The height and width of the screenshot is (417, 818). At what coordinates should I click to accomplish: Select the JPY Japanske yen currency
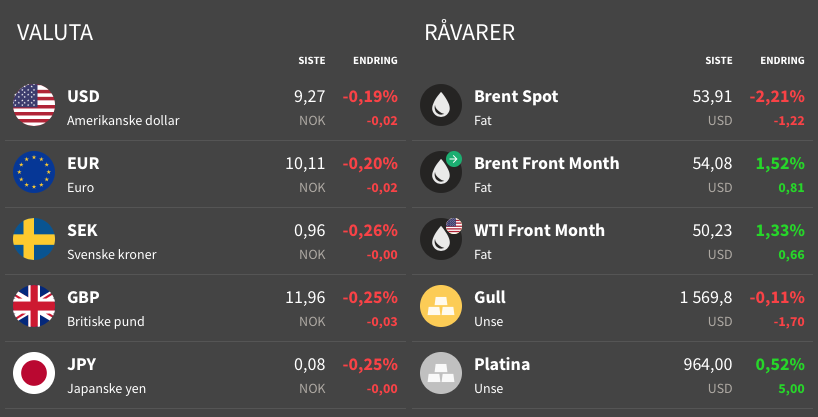(x=206, y=375)
